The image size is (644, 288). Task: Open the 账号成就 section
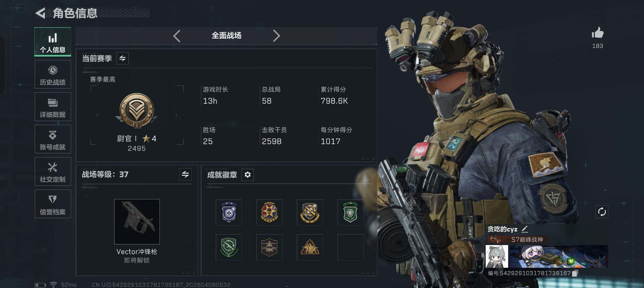(53, 139)
